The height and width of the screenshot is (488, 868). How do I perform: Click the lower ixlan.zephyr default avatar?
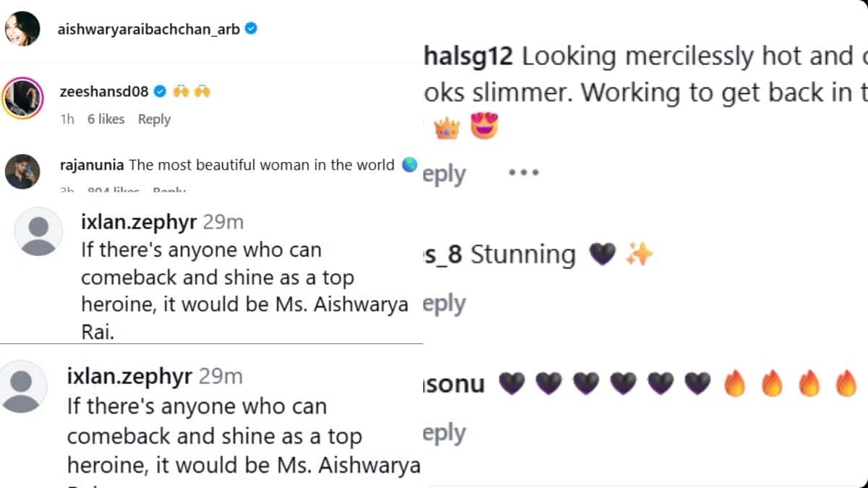24,386
